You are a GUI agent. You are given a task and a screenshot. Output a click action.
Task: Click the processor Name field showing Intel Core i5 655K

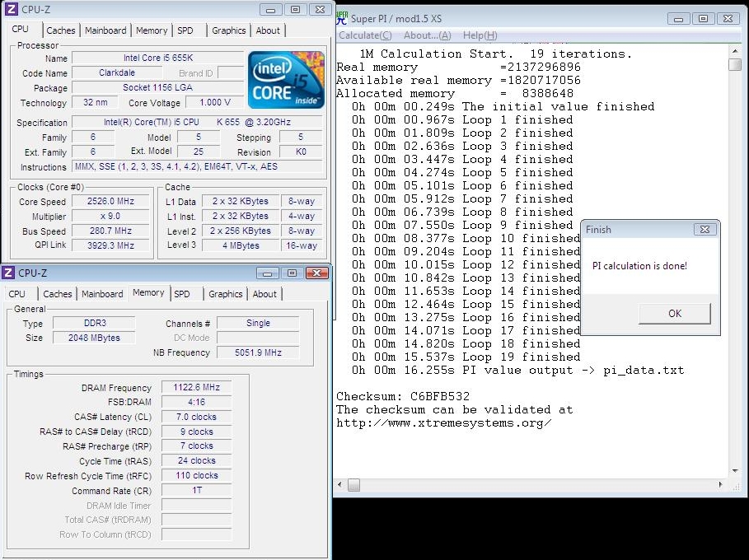coord(157,58)
